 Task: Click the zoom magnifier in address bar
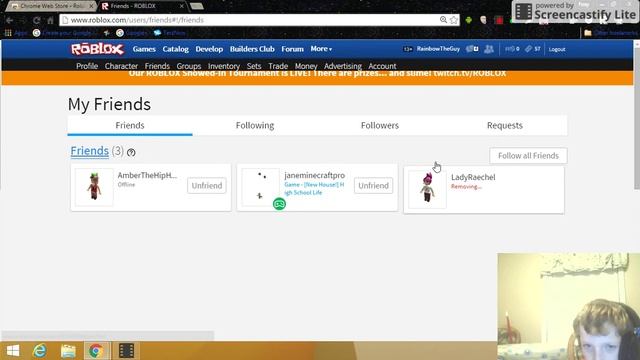[x=443, y=20]
